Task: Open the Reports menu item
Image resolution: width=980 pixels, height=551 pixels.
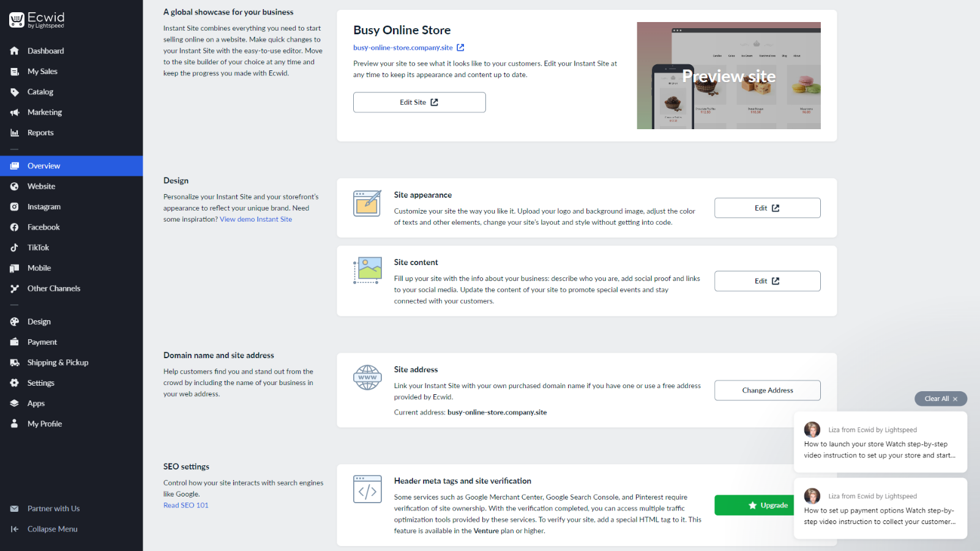Action: [x=71, y=133]
